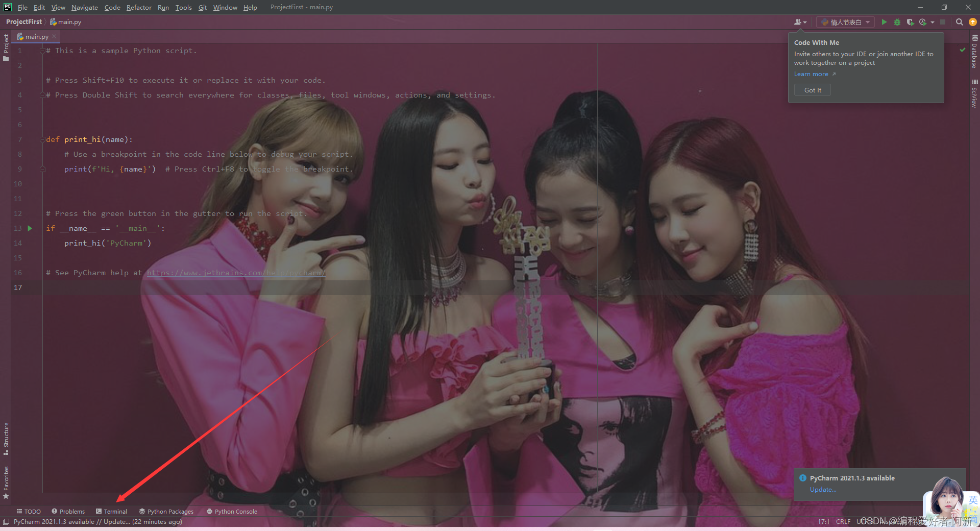Viewport: 980px width, 531px height.
Task: Open the Help menu
Action: [250, 7]
